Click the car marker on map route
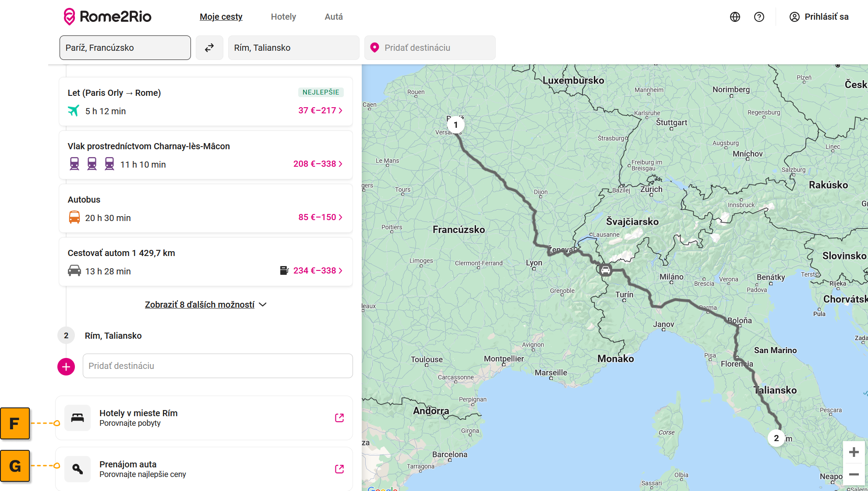This screenshot has width=868, height=491. pos(605,270)
